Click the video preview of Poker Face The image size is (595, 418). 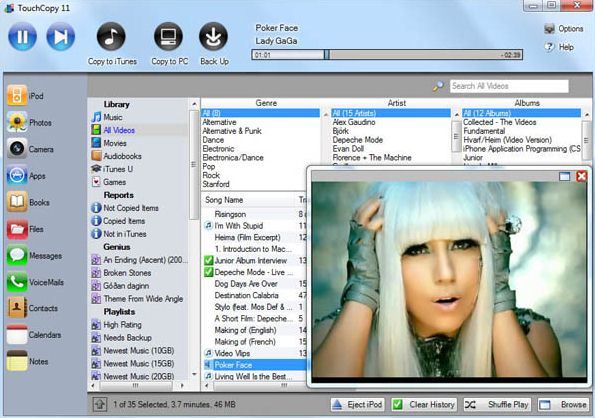(449, 282)
